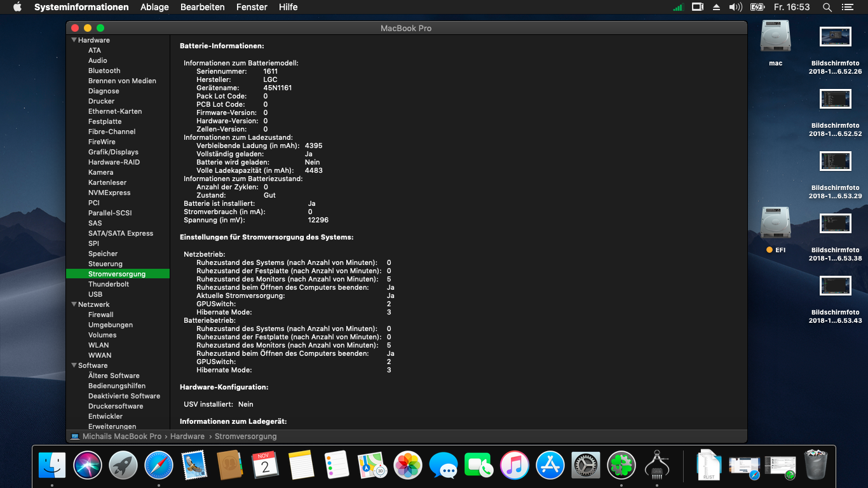Click the Volle Ladekapazität value 4483
The width and height of the screenshot is (868, 488).
314,170
